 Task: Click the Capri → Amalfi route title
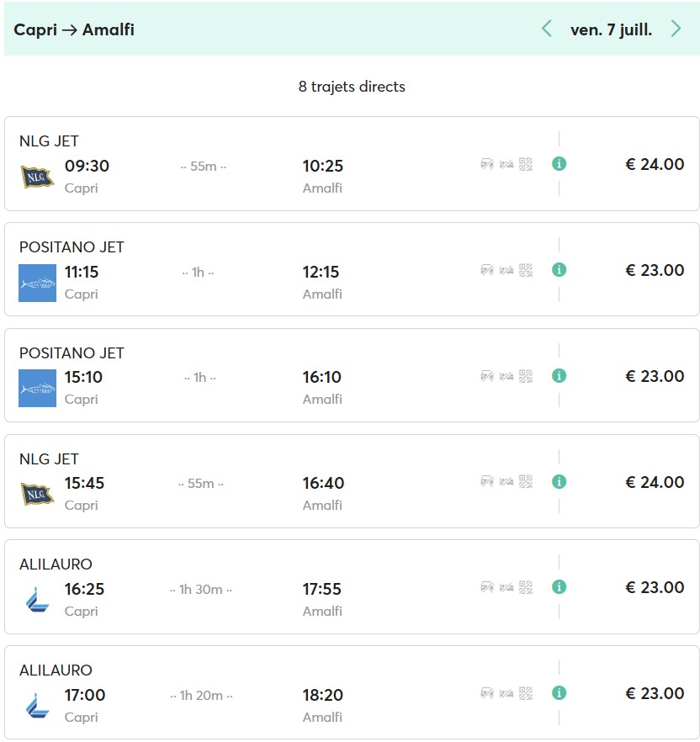(74, 30)
